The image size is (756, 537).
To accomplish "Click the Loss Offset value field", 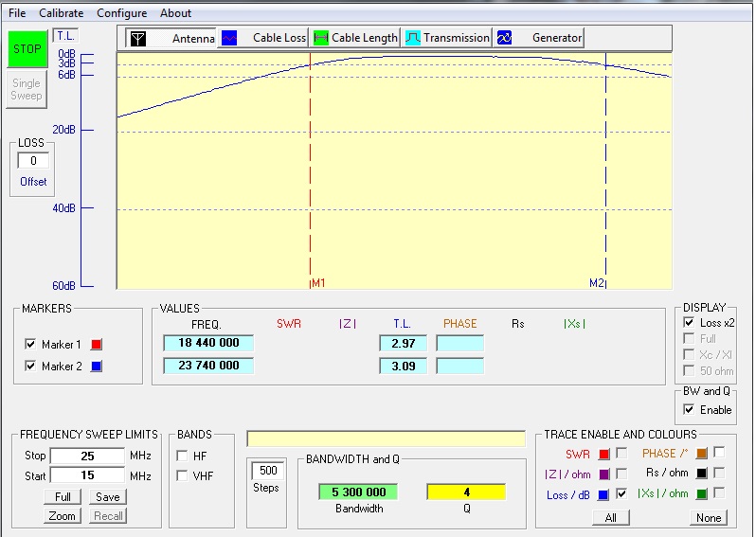I will click(x=33, y=161).
